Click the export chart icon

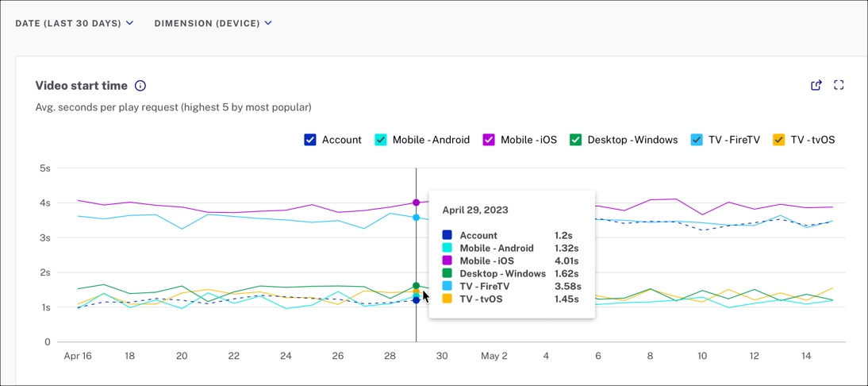pos(816,85)
